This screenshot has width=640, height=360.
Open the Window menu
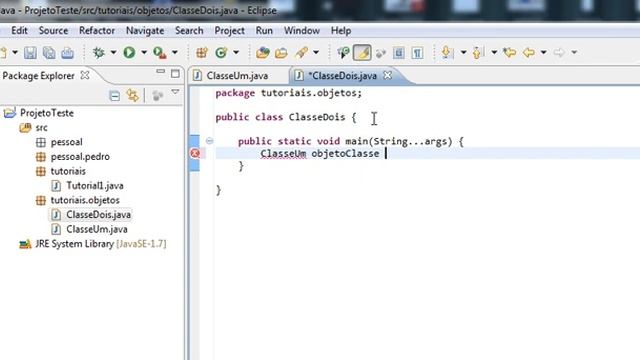[x=302, y=31]
